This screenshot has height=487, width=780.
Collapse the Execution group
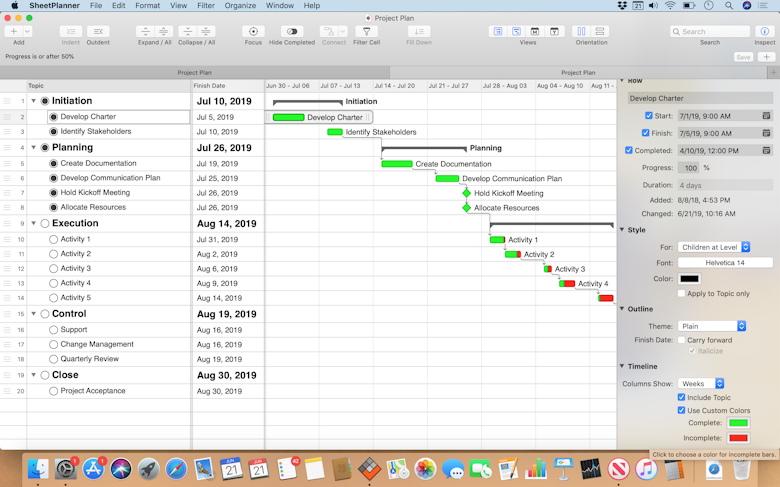[34, 223]
